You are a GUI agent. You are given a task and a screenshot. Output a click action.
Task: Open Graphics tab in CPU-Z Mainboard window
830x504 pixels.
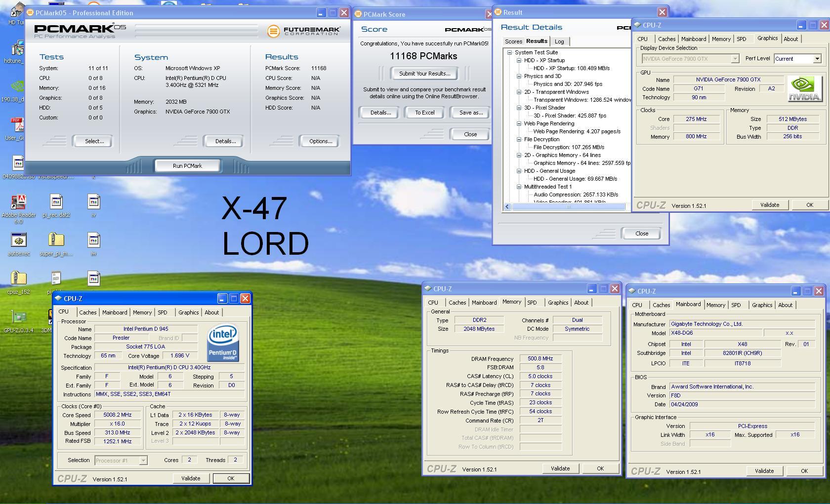(762, 305)
